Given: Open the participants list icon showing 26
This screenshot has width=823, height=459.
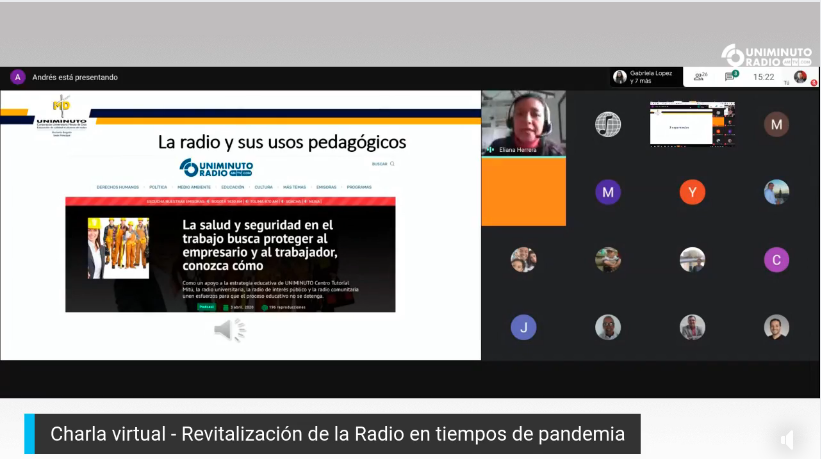Looking at the screenshot, I should click(700, 77).
